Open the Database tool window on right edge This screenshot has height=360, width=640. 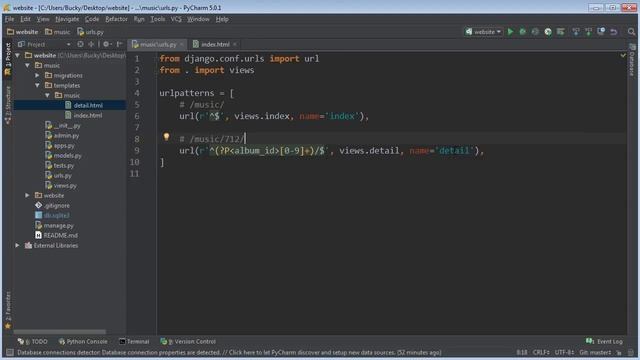(x=632, y=60)
